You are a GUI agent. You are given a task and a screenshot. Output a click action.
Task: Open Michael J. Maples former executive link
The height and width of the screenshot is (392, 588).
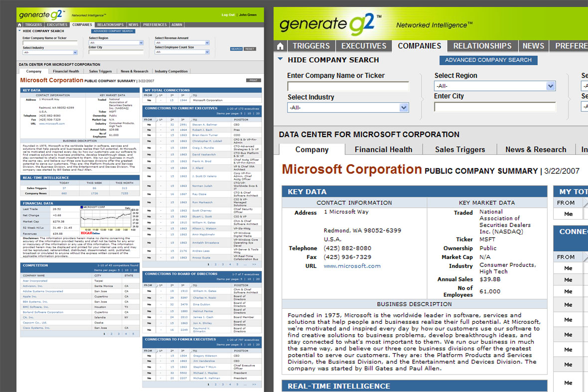tap(205, 373)
